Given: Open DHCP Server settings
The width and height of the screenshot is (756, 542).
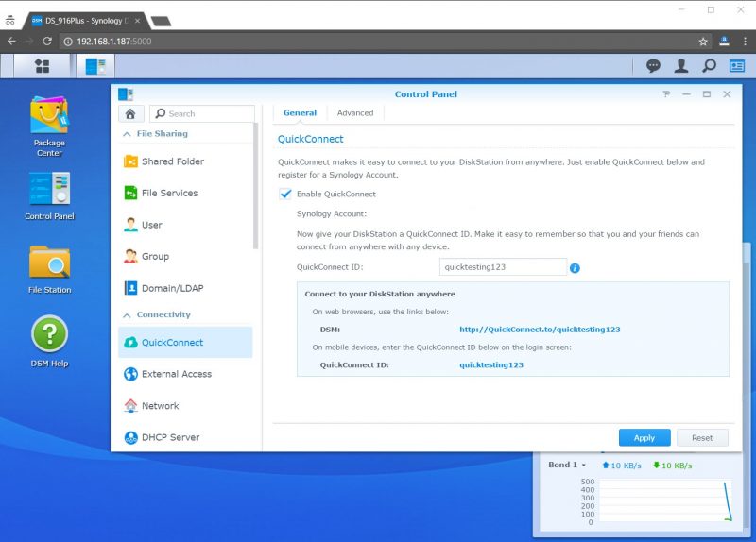Looking at the screenshot, I should pyautogui.click(x=185, y=437).
